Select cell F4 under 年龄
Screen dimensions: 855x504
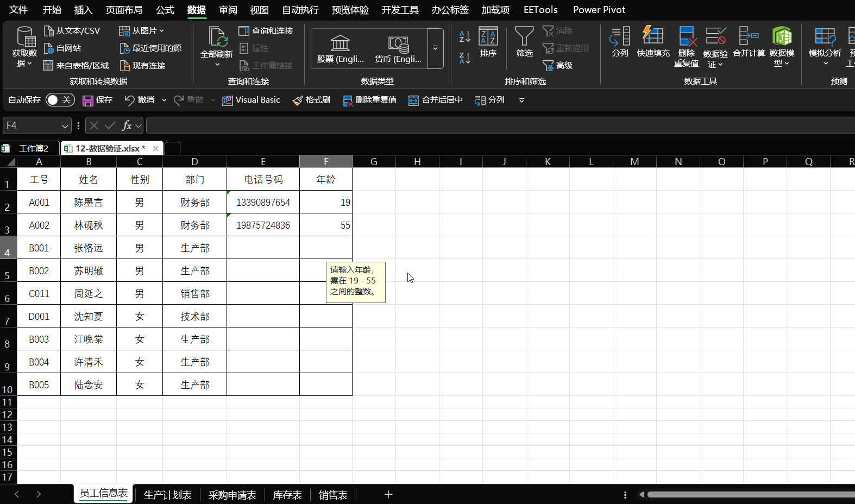[x=326, y=248]
